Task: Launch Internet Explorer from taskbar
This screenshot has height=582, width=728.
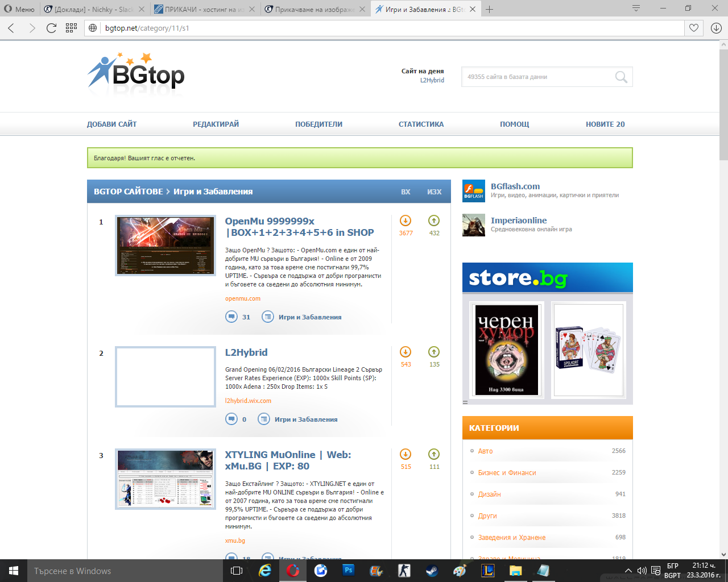Action: (x=265, y=571)
